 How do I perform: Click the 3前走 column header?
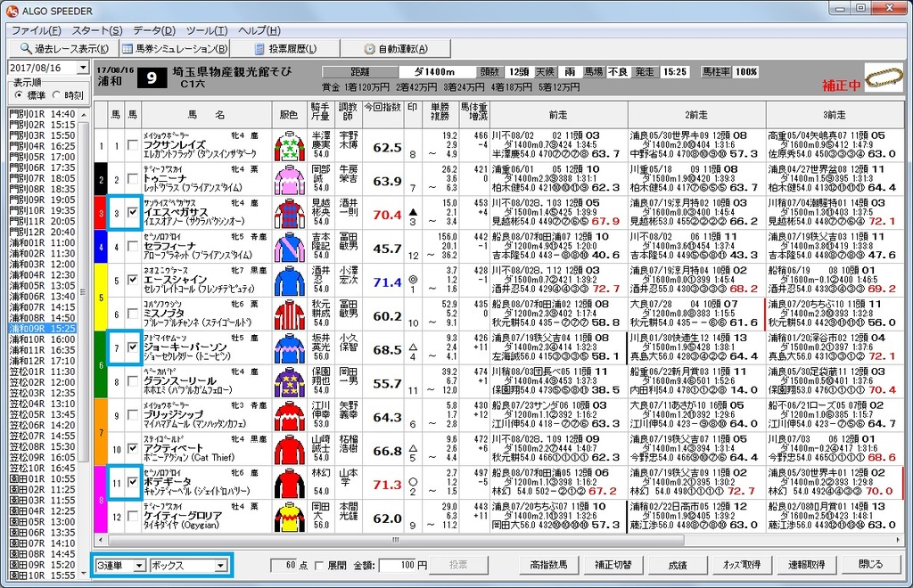[835, 115]
